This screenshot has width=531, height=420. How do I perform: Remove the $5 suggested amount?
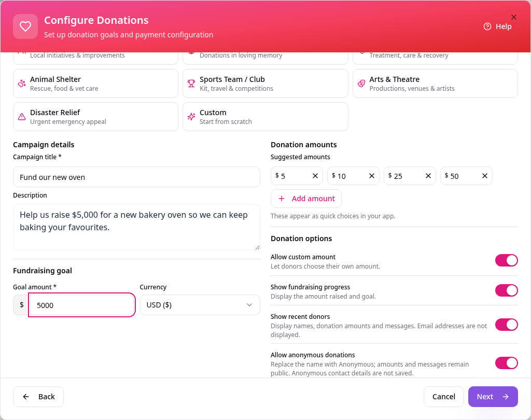[315, 176]
